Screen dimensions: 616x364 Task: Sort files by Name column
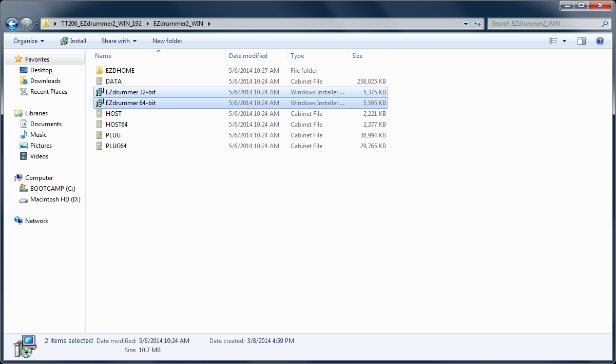pyautogui.click(x=103, y=56)
